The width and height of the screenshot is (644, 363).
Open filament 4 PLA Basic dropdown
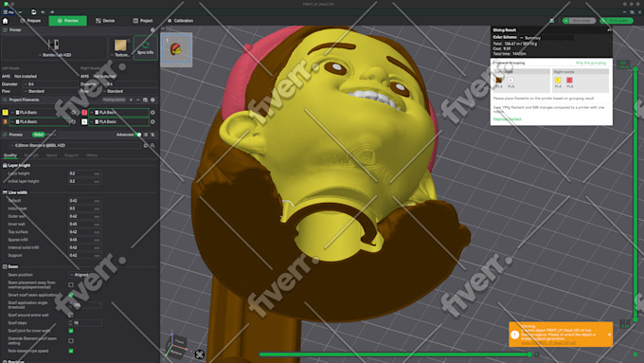(118, 121)
